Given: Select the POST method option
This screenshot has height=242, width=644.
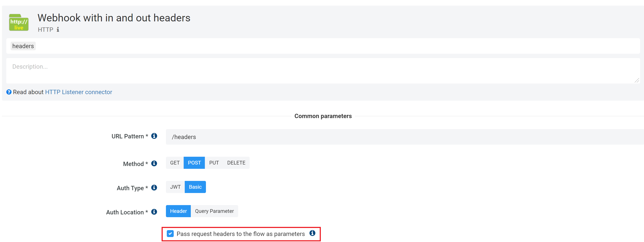Looking at the screenshot, I should click(x=194, y=163).
